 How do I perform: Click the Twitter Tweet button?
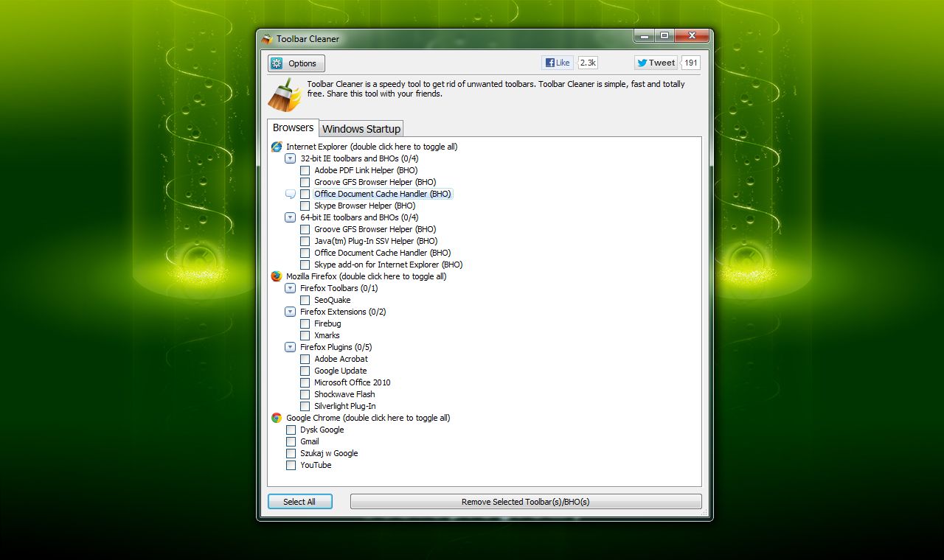656,63
